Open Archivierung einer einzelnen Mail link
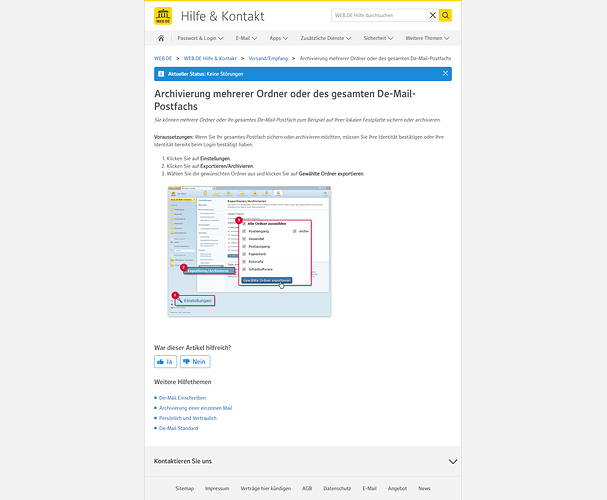607x500 pixels. 195,408
